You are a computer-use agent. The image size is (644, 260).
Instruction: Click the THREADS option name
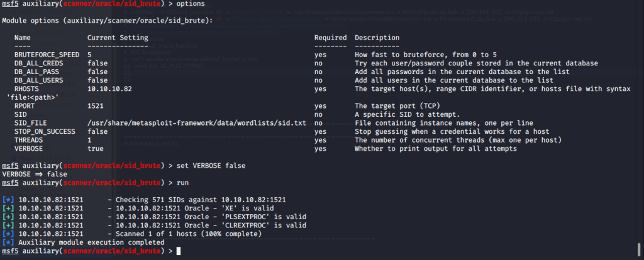30,140
